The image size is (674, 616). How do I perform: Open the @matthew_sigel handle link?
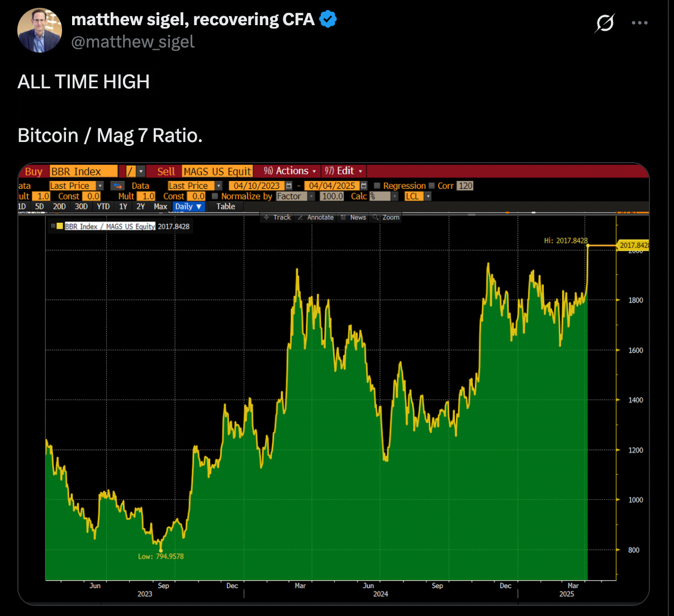133,42
